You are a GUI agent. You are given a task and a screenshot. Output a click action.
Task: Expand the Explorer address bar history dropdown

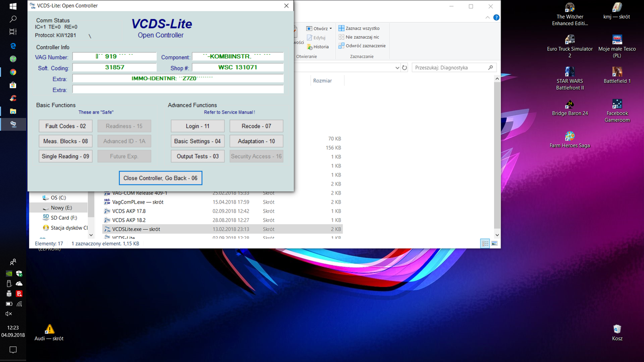pos(397,67)
